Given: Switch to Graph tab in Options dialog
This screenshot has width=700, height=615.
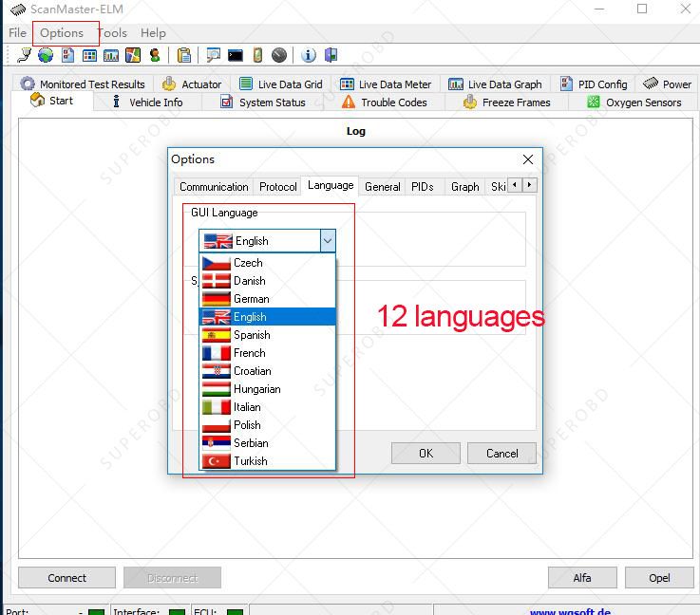Looking at the screenshot, I should point(464,187).
